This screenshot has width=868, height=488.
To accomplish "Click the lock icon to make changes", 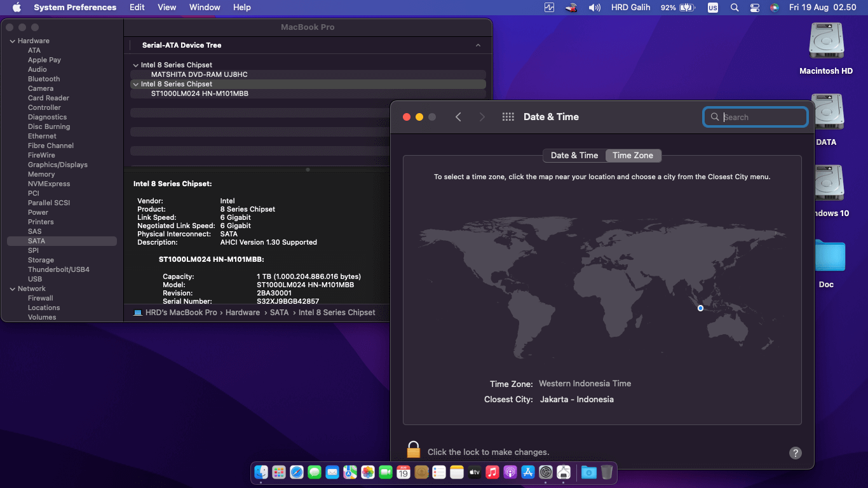I will point(414,450).
